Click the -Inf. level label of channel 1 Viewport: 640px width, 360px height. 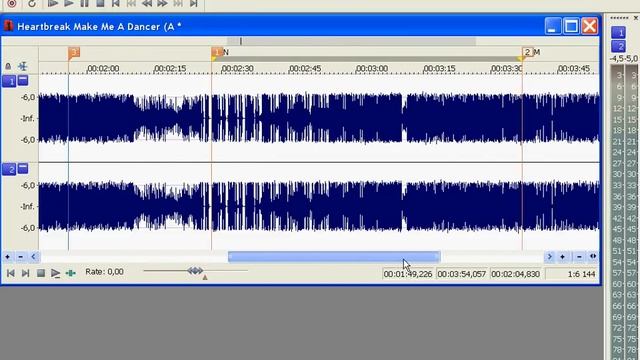coord(27,118)
